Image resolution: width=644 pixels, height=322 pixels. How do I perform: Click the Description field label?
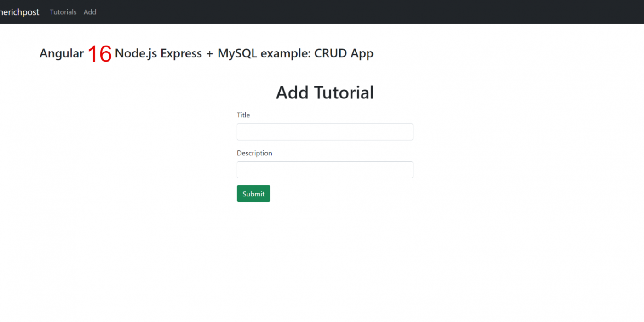pos(254,153)
